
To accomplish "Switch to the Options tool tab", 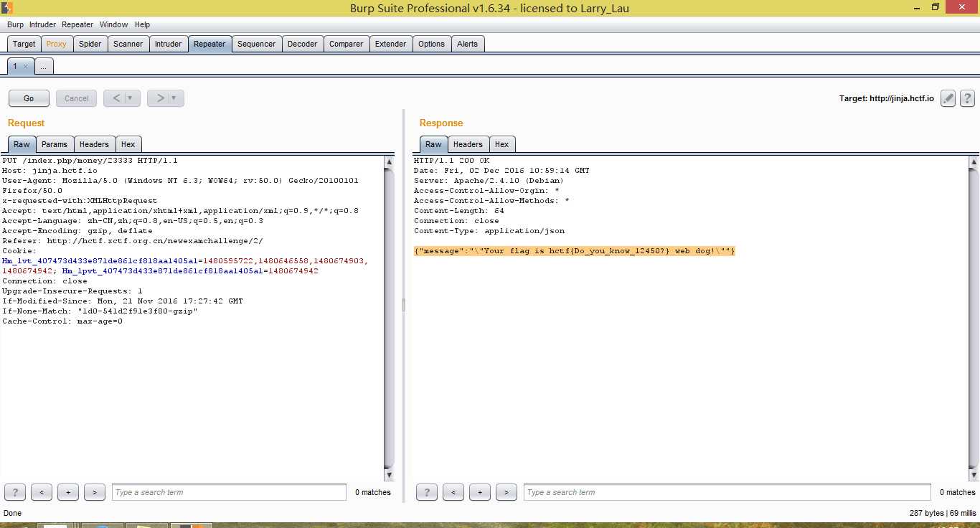I will 432,44.
